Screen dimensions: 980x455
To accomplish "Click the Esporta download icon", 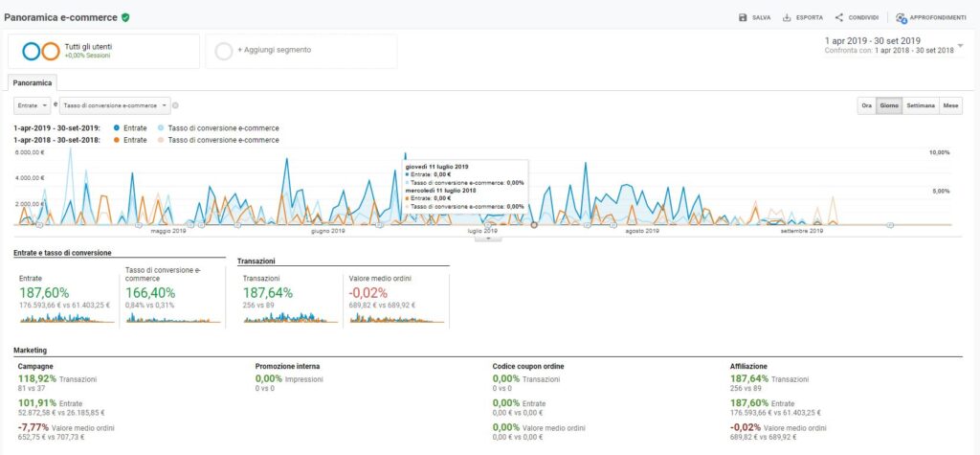I will coord(787,17).
